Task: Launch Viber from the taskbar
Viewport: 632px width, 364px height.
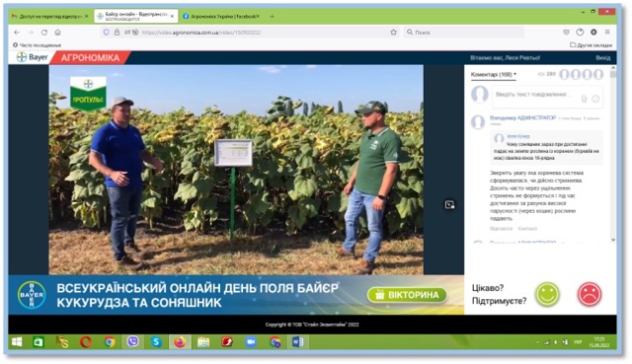Action: coord(132,342)
